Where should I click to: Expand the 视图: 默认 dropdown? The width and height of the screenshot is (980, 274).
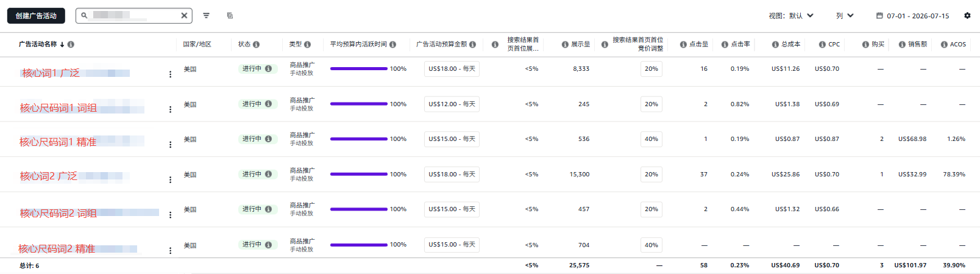click(791, 16)
